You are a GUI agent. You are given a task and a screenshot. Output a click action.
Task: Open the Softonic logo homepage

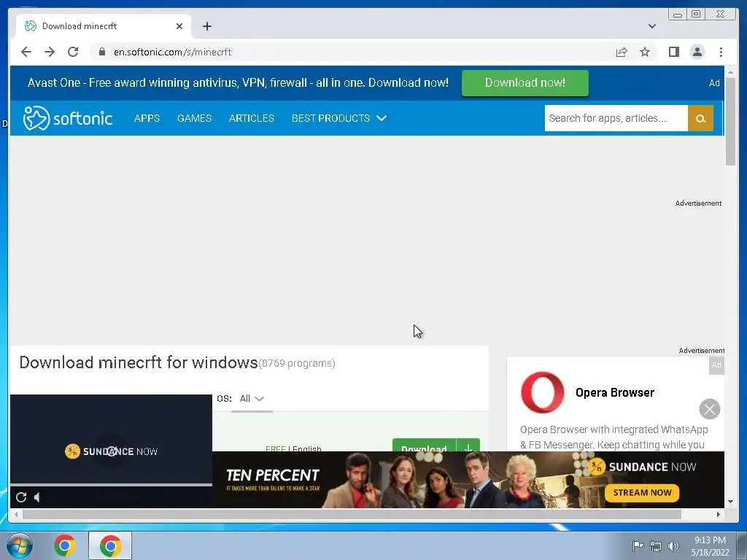click(x=68, y=118)
